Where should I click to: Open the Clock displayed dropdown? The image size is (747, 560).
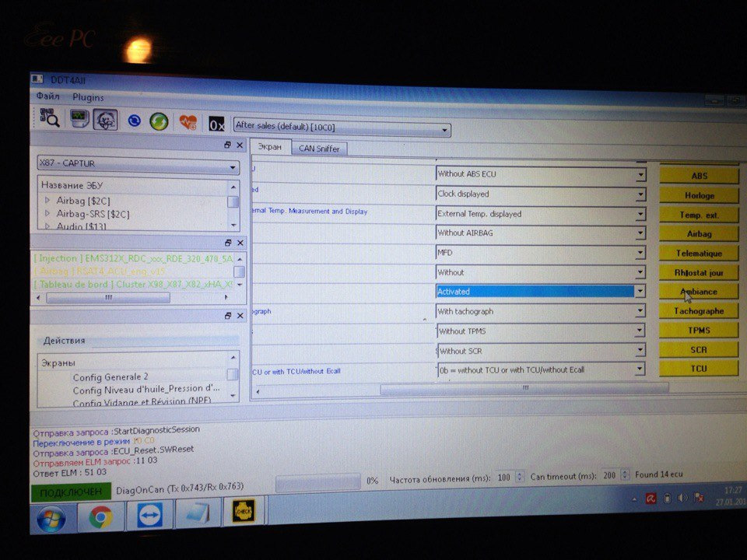(x=540, y=194)
